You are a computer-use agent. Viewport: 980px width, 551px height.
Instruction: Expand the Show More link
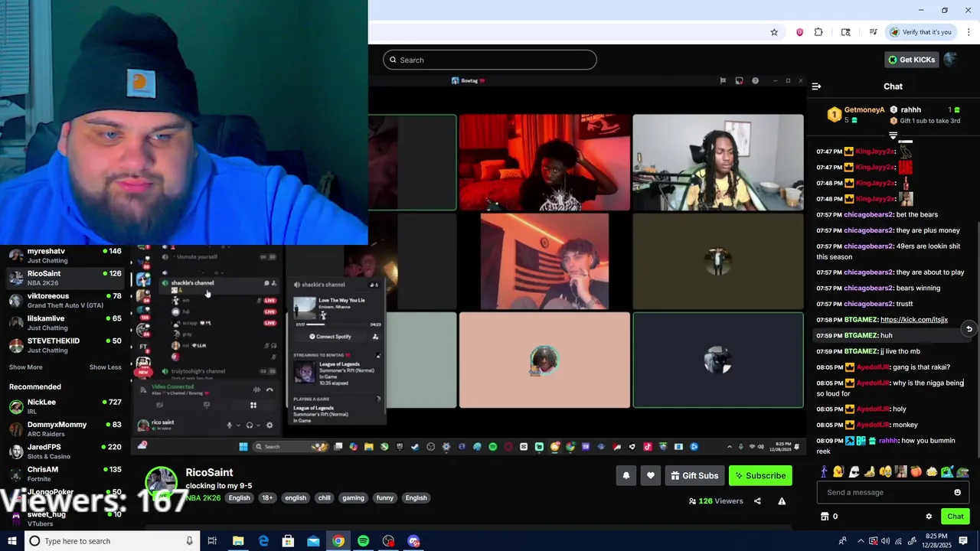(x=26, y=367)
